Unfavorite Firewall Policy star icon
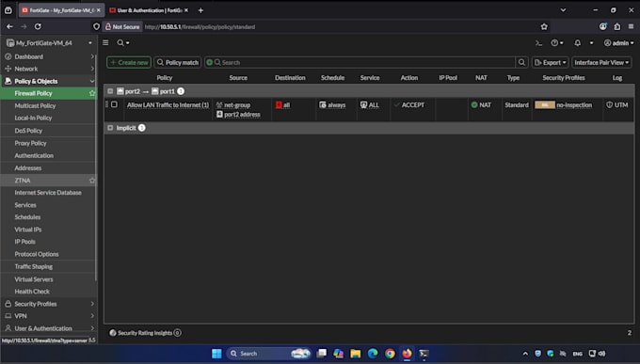The width and height of the screenshot is (640, 364). 92,93
